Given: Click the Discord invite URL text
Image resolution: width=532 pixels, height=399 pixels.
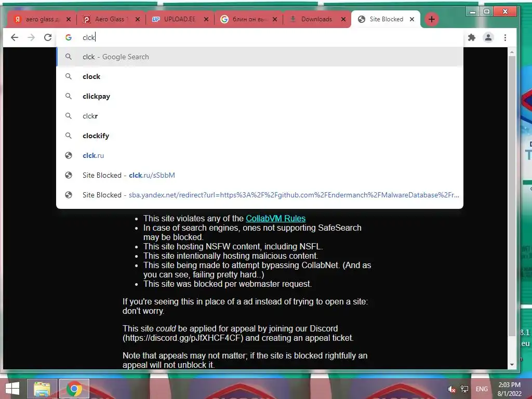Looking at the screenshot, I should pos(183,338).
